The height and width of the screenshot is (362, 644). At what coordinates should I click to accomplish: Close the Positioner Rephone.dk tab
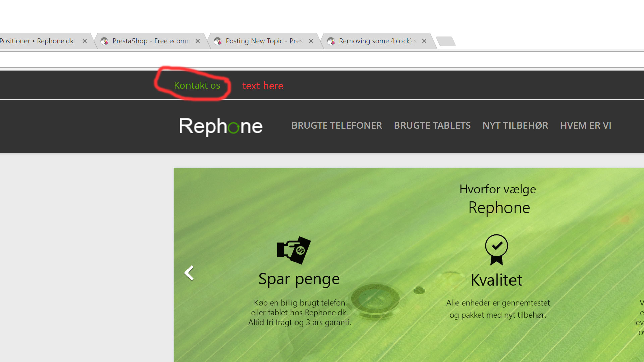tap(85, 41)
